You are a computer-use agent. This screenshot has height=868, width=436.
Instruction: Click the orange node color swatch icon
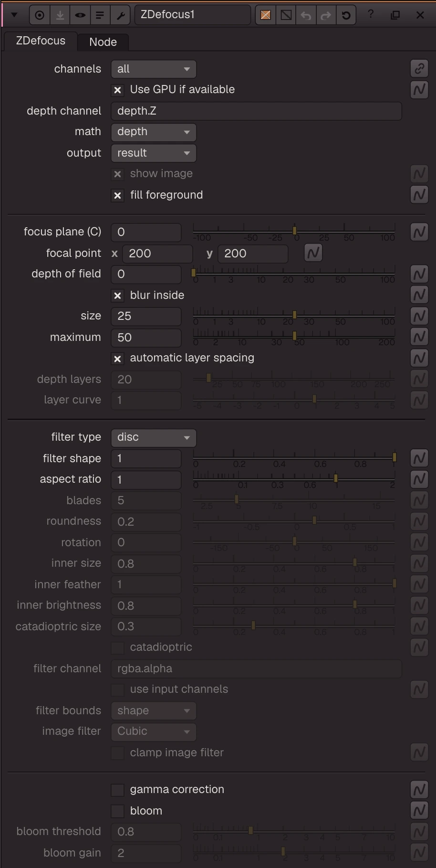pos(266,15)
